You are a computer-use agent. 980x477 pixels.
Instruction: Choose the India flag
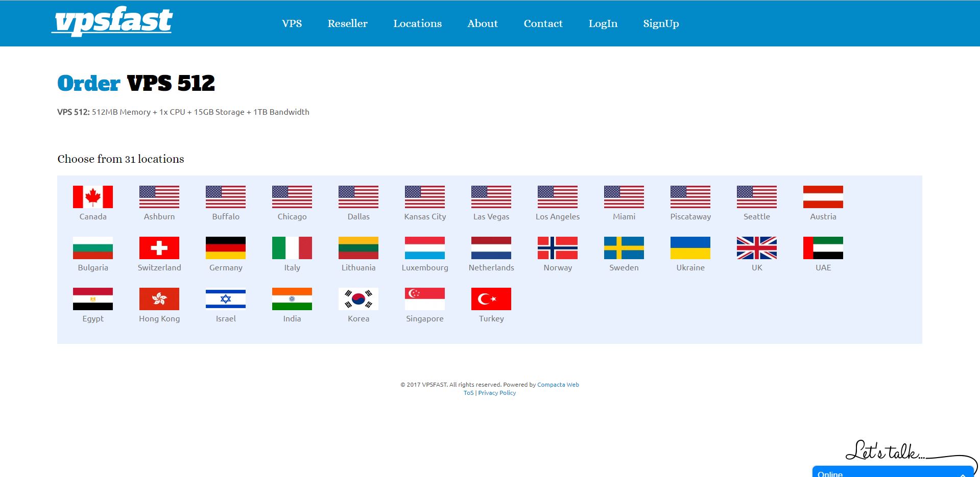coord(292,299)
